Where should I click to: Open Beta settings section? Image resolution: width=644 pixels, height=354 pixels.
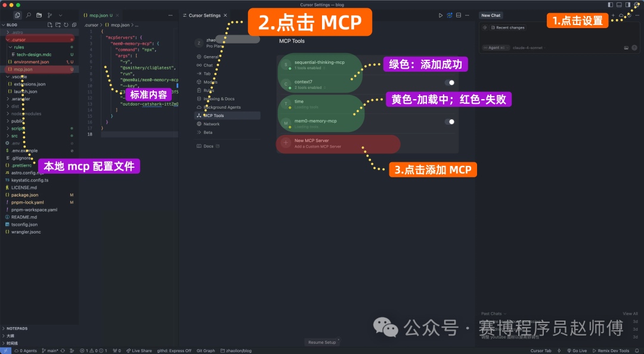point(208,133)
